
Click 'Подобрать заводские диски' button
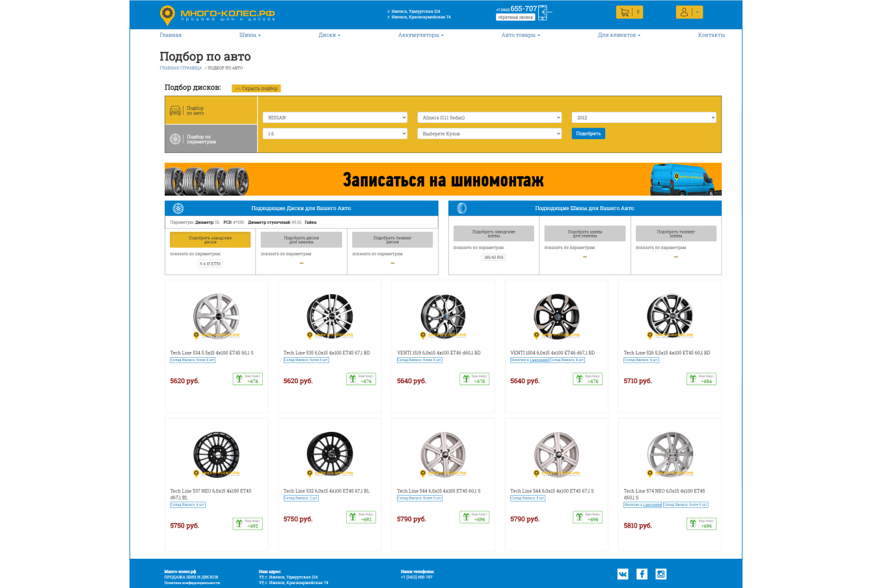[210, 239]
